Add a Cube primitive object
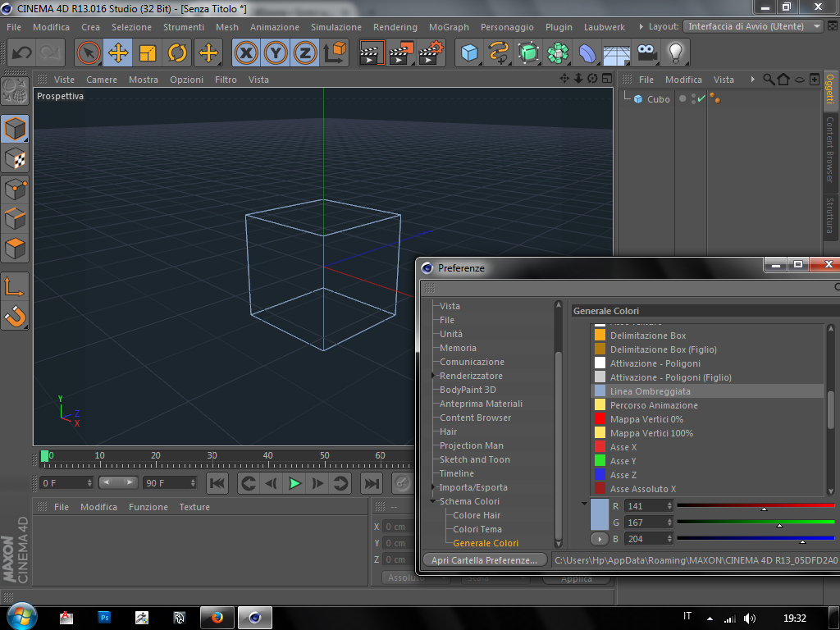 469,53
